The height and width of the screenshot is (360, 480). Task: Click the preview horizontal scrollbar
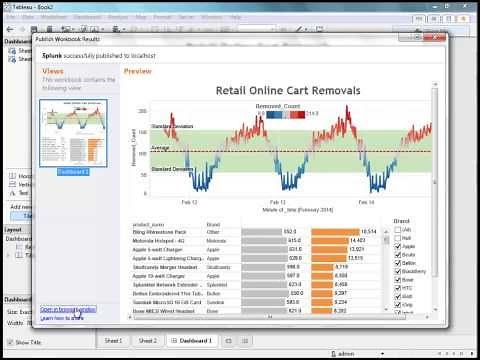click(x=269, y=317)
